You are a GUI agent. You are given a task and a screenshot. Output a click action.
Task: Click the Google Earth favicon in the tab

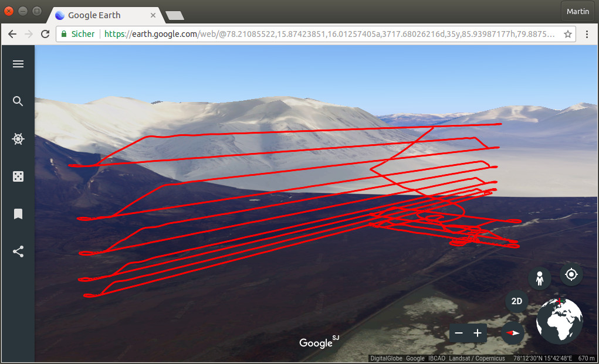coord(60,15)
